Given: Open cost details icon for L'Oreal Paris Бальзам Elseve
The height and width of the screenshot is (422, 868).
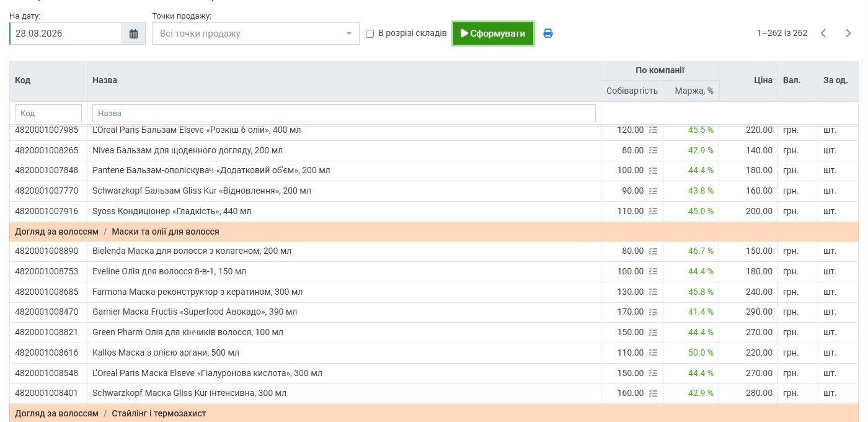Looking at the screenshot, I should coord(653,130).
